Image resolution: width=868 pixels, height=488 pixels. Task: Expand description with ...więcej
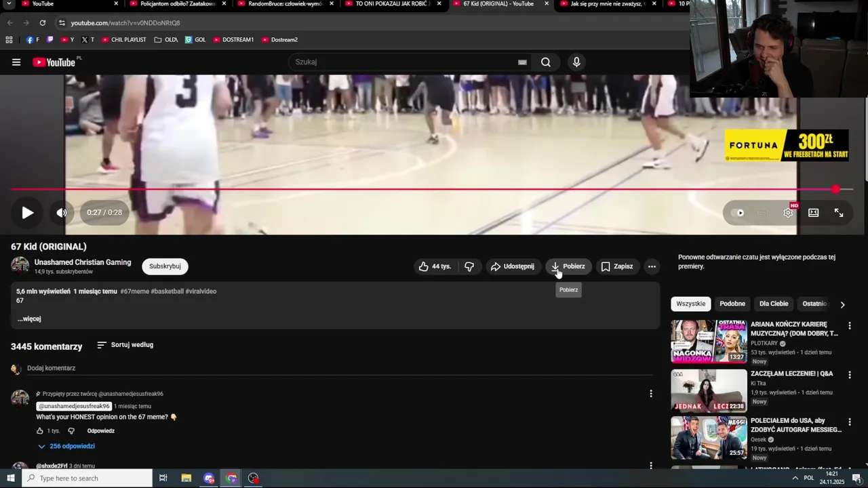click(29, 319)
